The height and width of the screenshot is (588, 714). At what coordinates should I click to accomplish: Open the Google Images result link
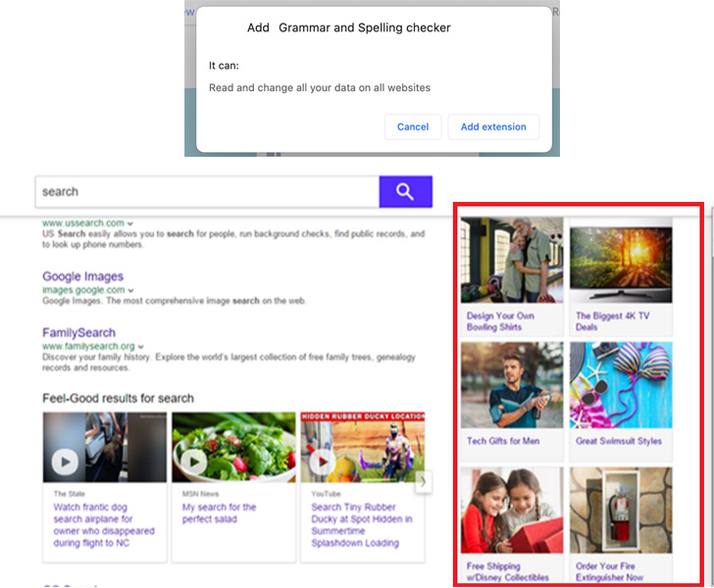point(82,276)
